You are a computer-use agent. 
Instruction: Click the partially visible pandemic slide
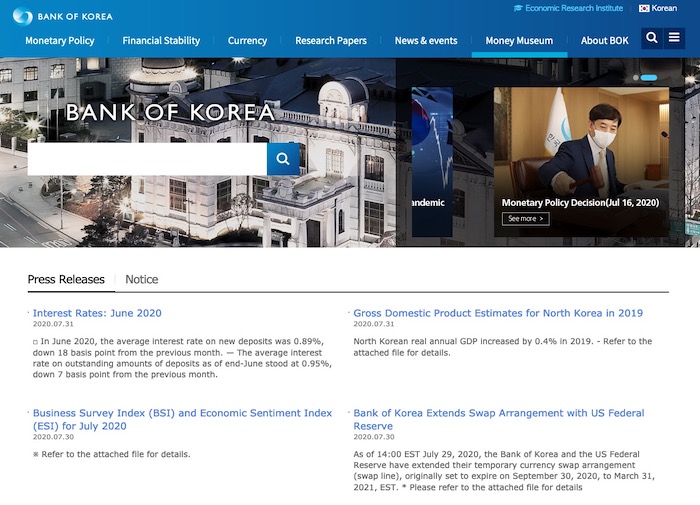432,162
